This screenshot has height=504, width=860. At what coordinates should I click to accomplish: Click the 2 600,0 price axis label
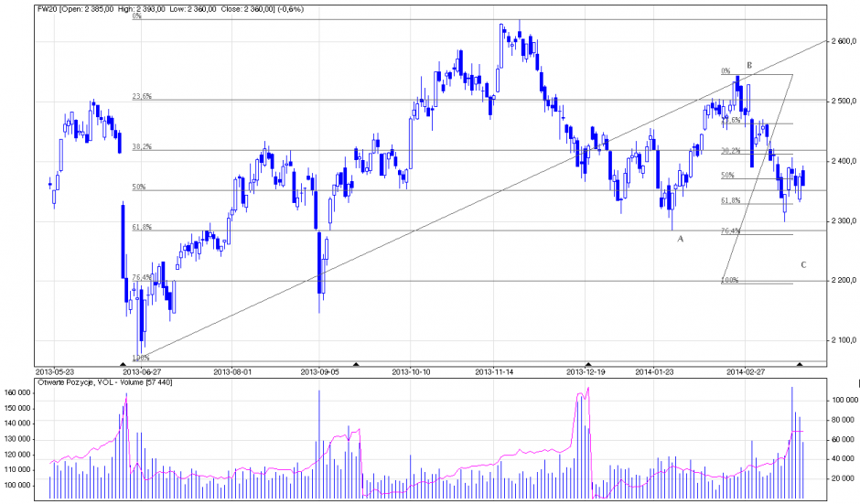[x=840, y=42]
